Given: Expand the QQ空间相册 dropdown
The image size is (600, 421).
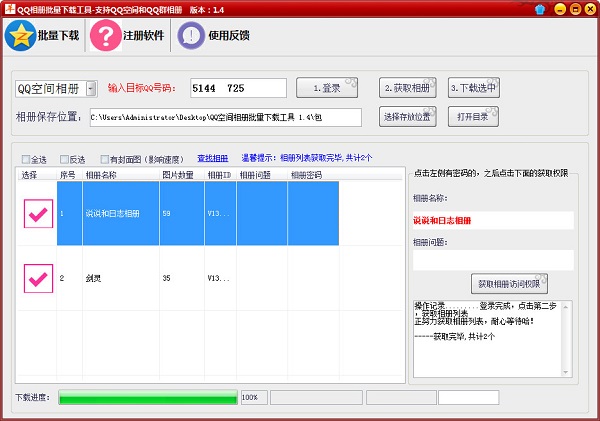Looking at the screenshot, I should click(91, 89).
